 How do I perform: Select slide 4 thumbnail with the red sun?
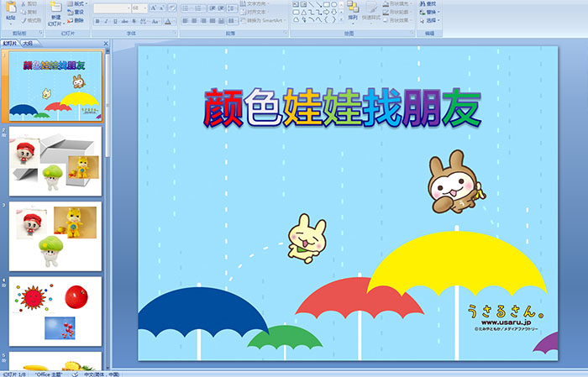pos(55,312)
